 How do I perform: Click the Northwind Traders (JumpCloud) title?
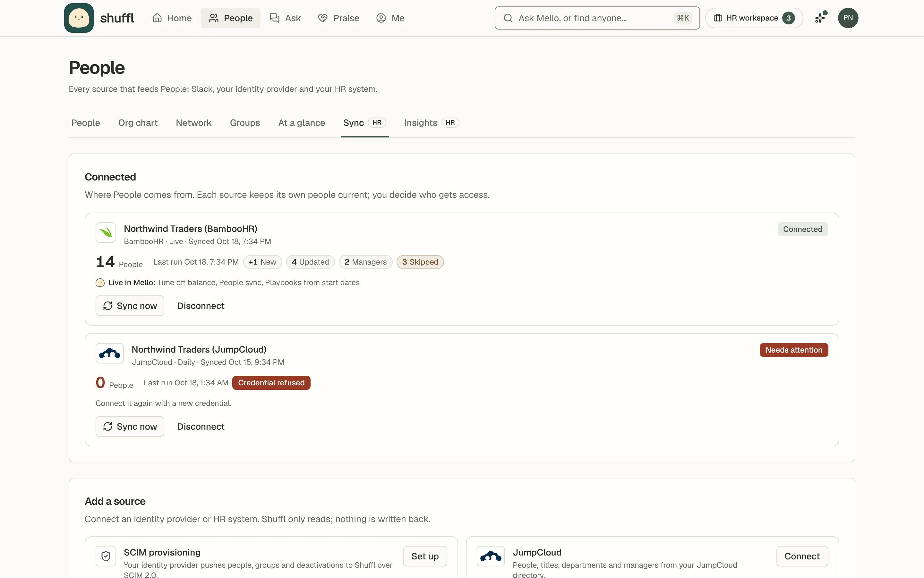(199, 349)
